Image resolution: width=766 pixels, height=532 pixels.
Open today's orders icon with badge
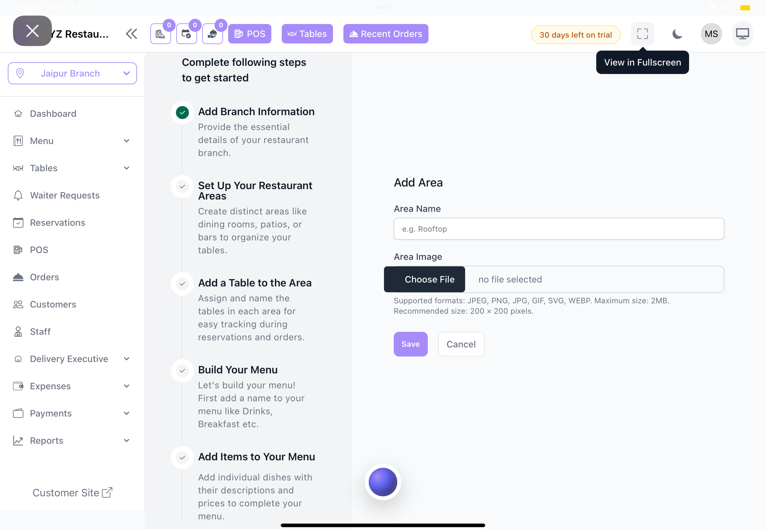pos(160,34)
